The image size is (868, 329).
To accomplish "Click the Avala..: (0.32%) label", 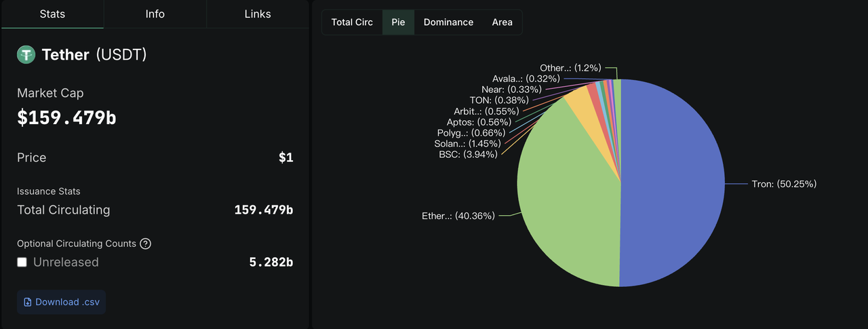I will click(x=526, y=79).
